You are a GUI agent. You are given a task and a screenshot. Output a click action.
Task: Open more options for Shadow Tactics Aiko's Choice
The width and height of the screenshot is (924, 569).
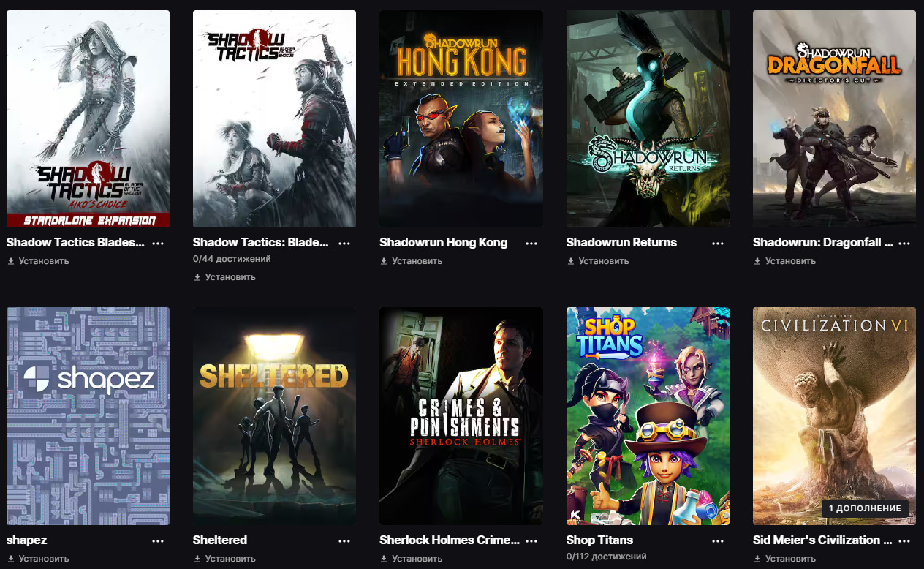click(158, 244)
